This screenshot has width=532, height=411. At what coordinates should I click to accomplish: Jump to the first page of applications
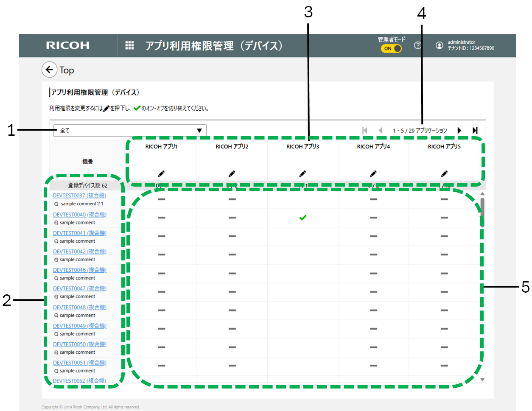364,131
